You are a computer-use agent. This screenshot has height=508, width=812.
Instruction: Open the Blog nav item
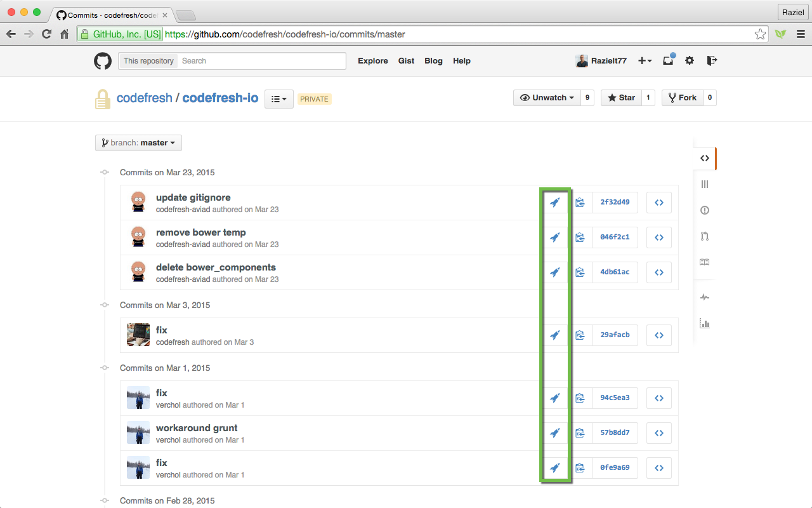(433, 61)
